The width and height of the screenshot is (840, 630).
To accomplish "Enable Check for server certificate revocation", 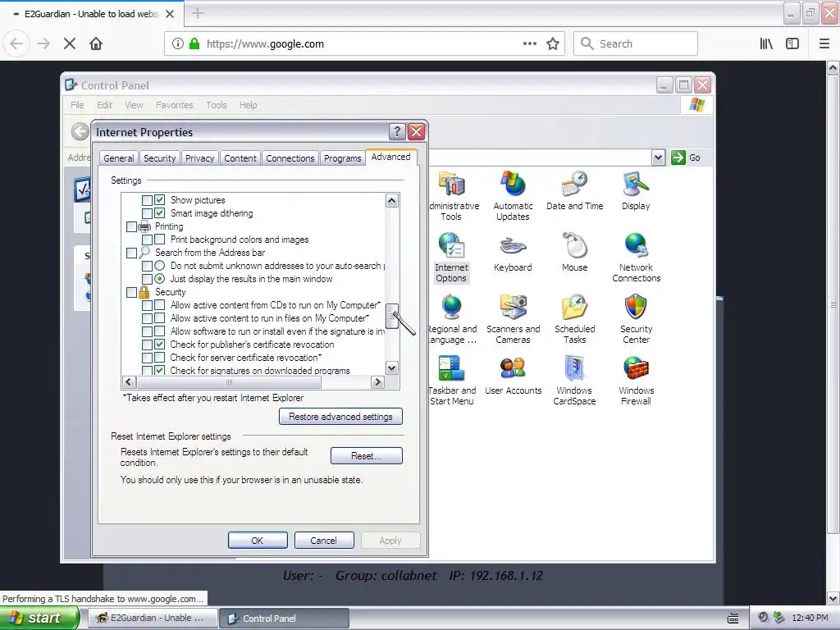I will pos(160,358).
